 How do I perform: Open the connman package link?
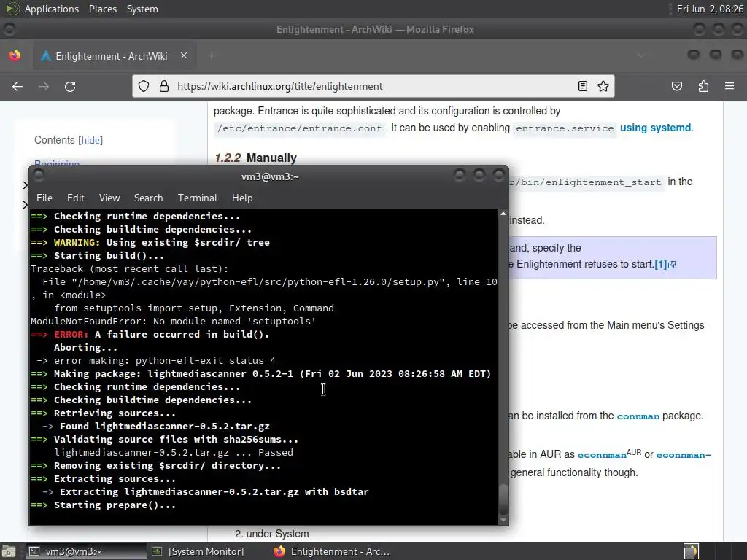(638, 416)
